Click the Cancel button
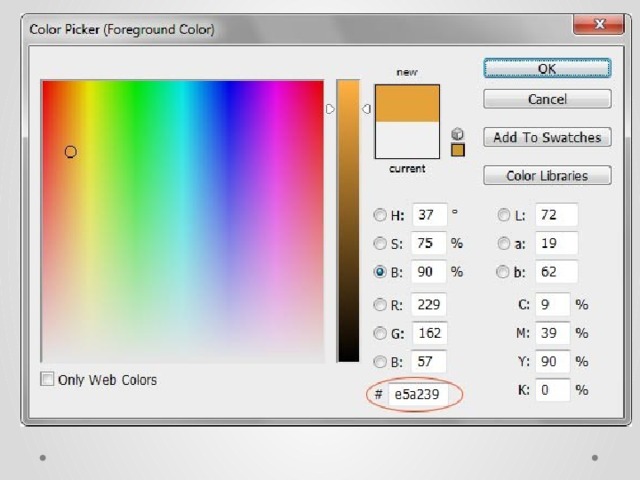The height and width of the screenshot is (480, 640). click(x=547, y=99)
